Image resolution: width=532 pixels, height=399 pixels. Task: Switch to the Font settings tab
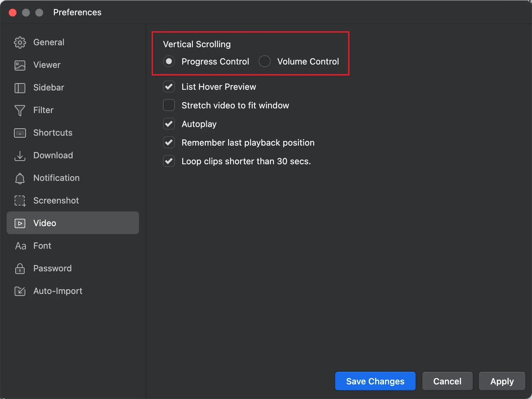(73, 246)
